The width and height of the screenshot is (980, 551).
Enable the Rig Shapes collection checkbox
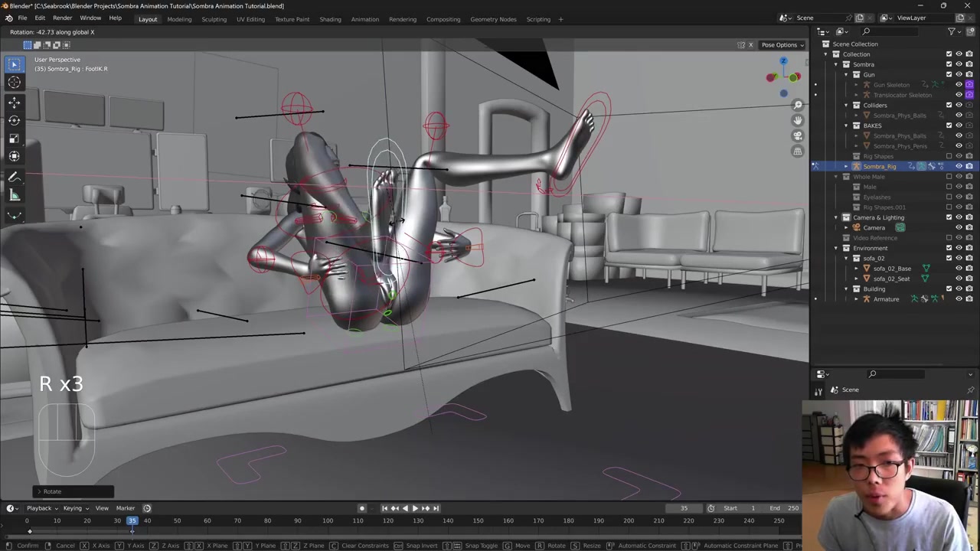949,156
